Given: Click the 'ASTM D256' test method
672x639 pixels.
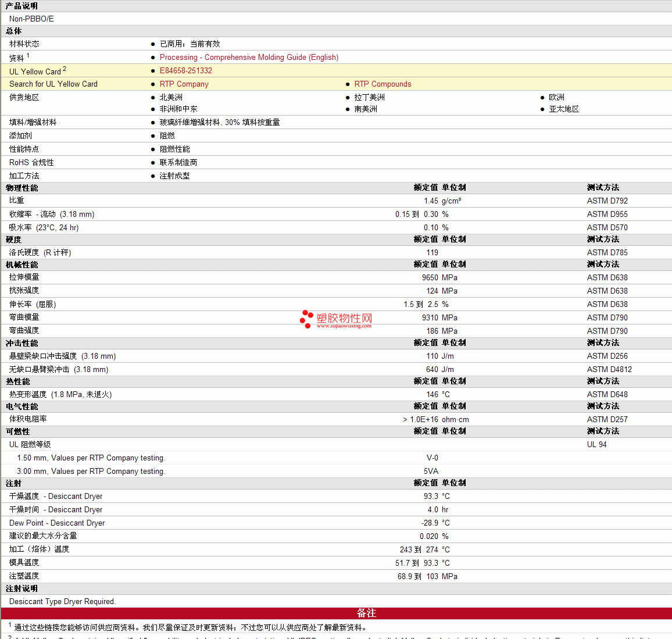Looking at the screenshot, I should tap(607, 356).
